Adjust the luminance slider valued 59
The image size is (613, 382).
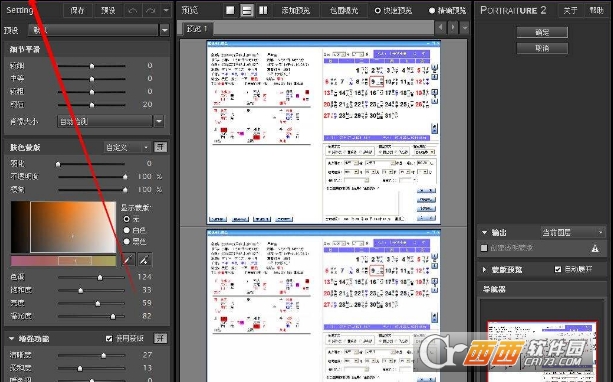92,303
